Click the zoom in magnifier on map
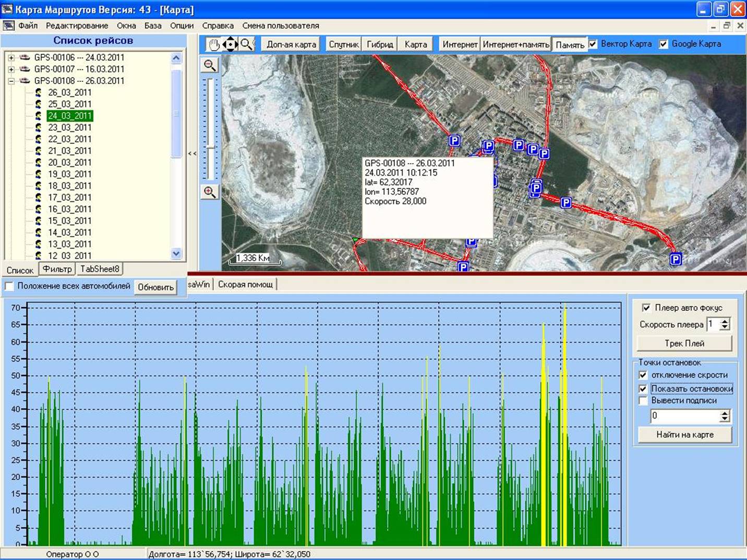The image size is (747, 560). pos(210,192)
